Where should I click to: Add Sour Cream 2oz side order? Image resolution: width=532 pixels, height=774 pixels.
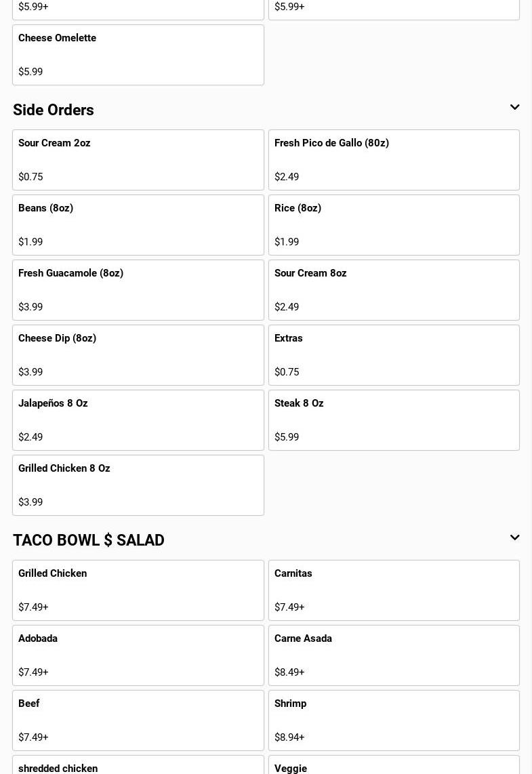pos(138,160)
